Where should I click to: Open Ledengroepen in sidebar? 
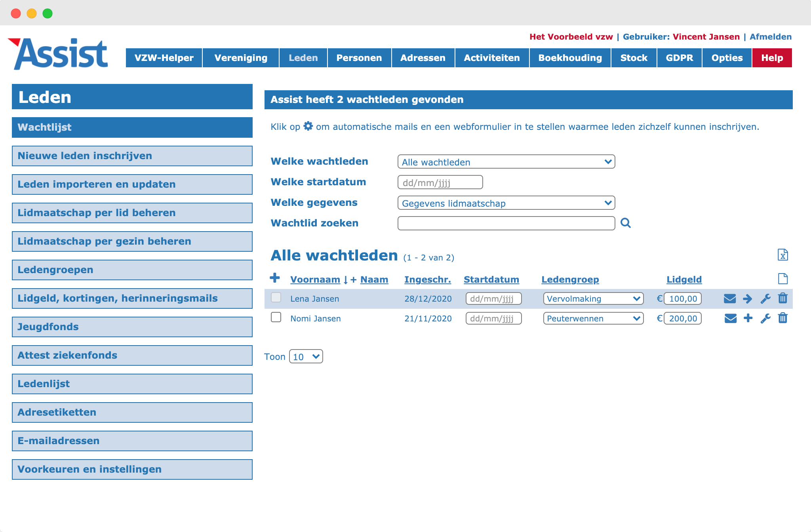[132, 270]
